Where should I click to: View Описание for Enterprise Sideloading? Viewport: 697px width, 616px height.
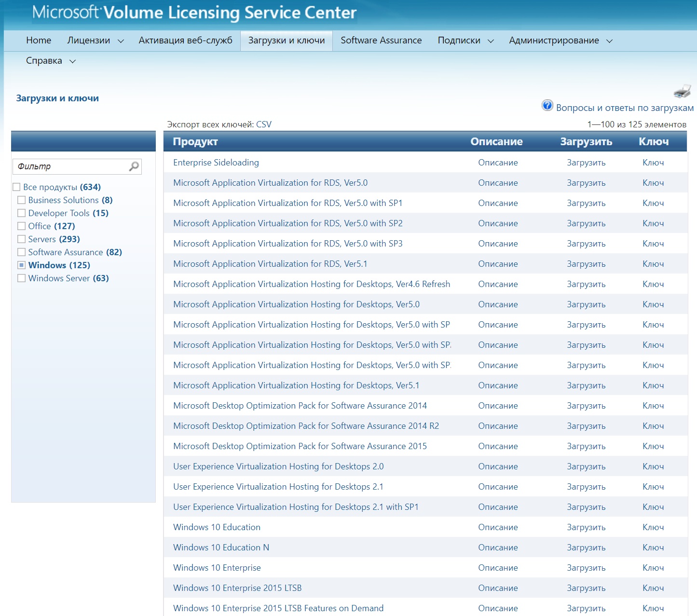coord(498,163)
